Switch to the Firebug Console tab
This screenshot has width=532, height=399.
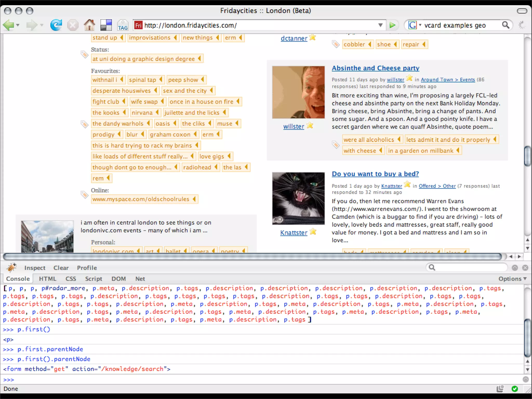click(x=18, y=279)
